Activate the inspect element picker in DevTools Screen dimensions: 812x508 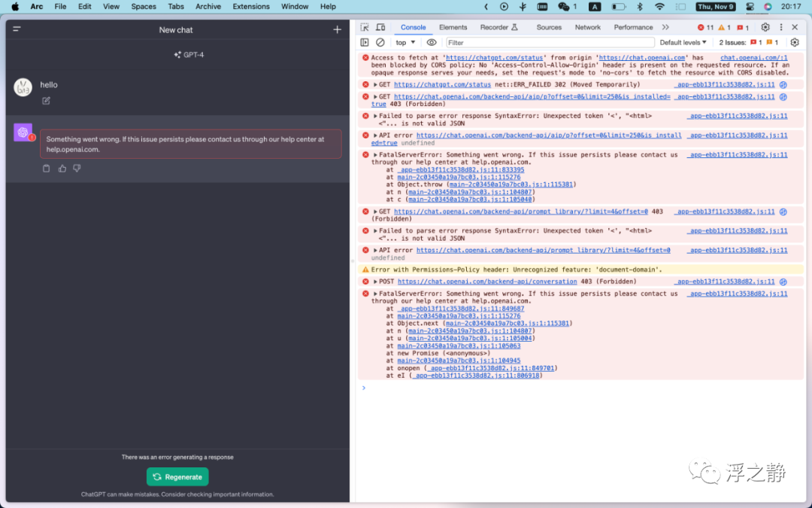pyautogui.click(x=365, y=27)
